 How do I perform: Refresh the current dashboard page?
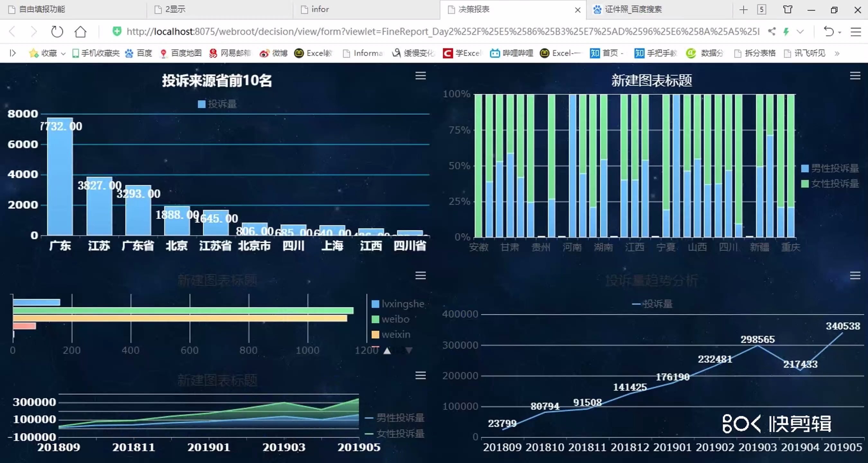57,31
